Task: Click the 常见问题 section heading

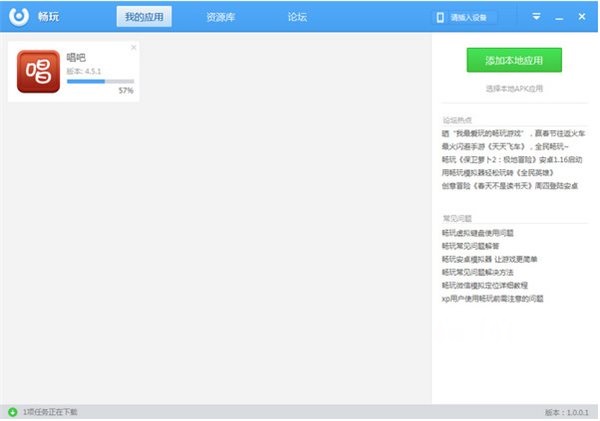Action: [457, 219]
